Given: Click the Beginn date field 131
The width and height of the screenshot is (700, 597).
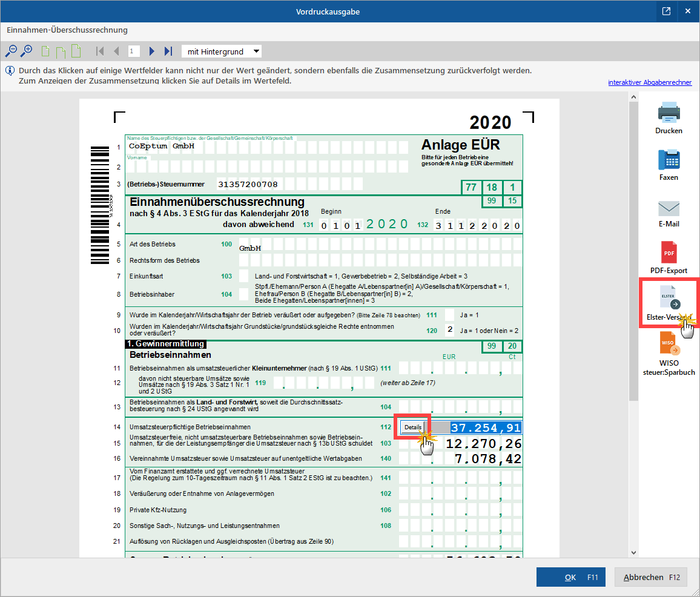Looking at the screenshot, I should 365,224.
